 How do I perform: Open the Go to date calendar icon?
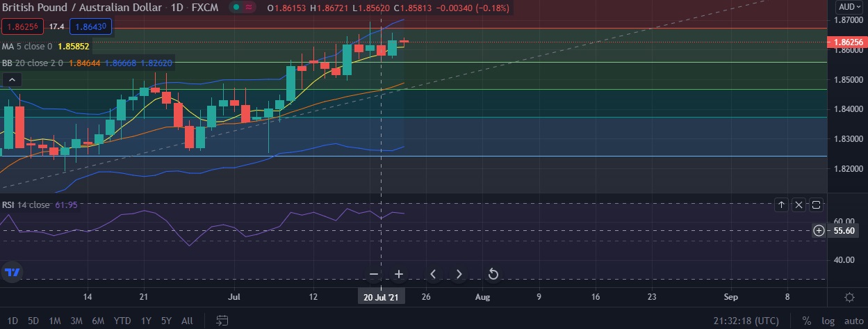[222, 321]
